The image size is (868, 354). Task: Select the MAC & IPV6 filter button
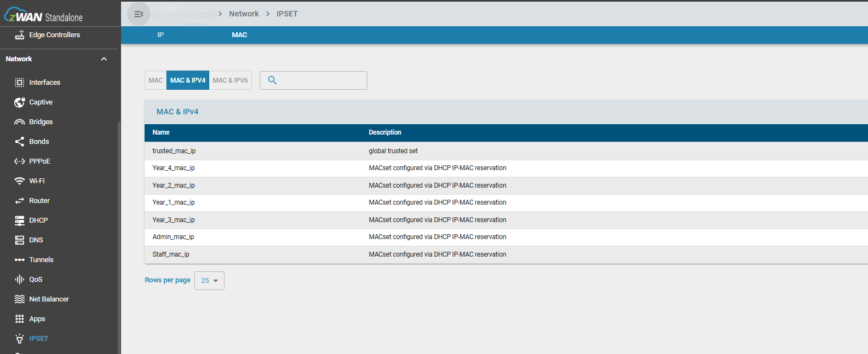click(x=230, y=80)
